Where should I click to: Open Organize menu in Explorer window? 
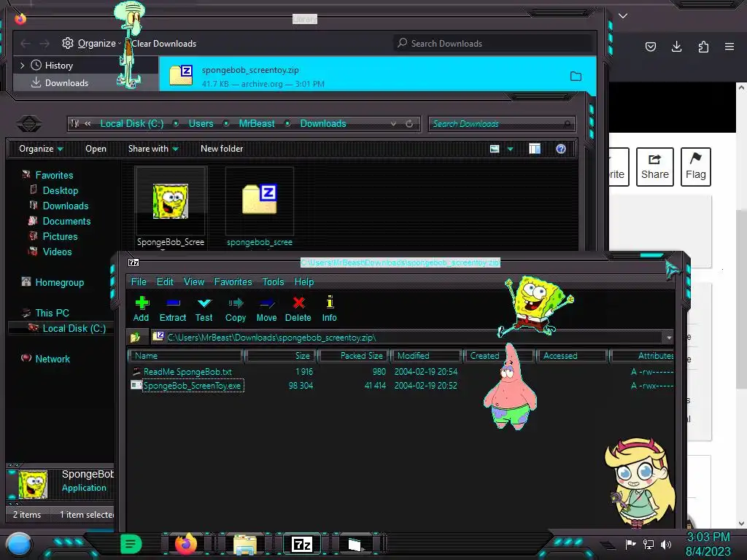point(41,149)
